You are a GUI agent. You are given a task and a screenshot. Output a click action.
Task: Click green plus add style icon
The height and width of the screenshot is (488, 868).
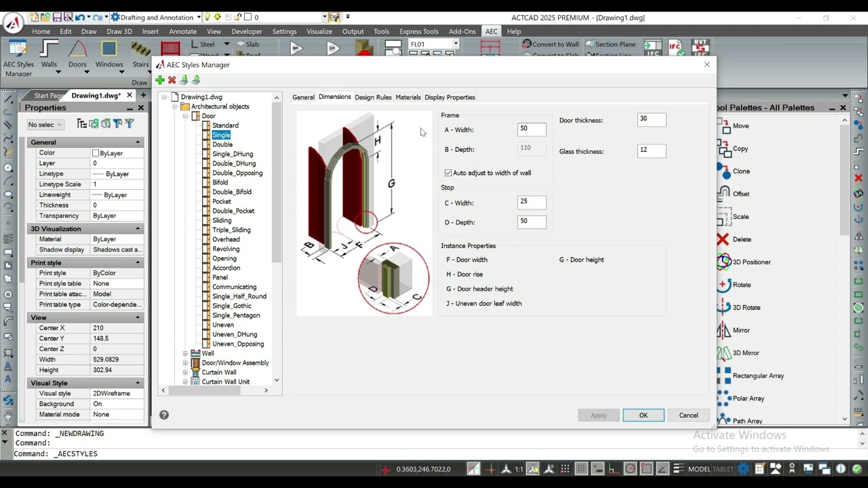pyautogui.click(x=160, y=80)
